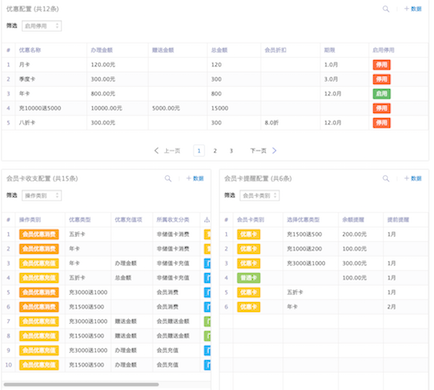The width and height of the screenshot is (434, 390).
Task: Click the 会员卡类别 column header
Action: pos(250,220)
